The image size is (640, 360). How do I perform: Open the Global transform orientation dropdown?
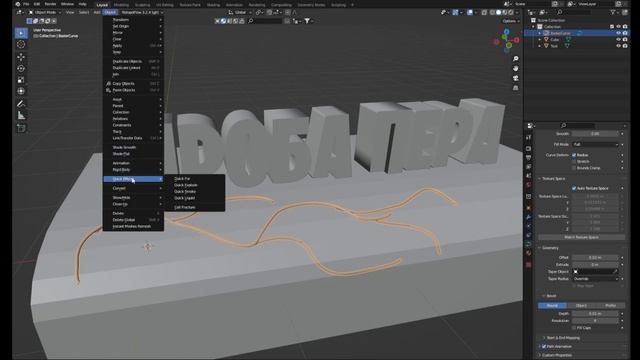click(x=240, y=13)
